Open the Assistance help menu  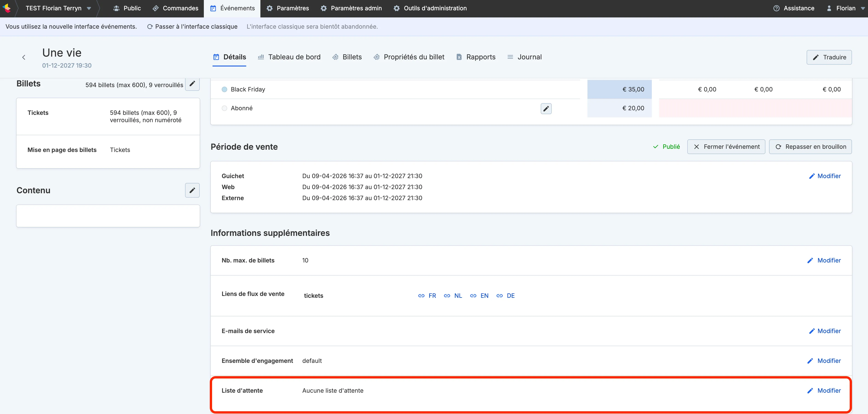click(x=794, y=8)
